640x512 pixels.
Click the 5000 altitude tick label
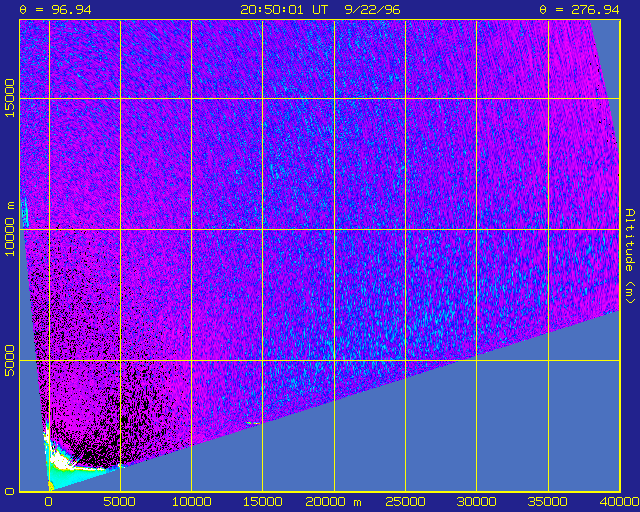10,361
